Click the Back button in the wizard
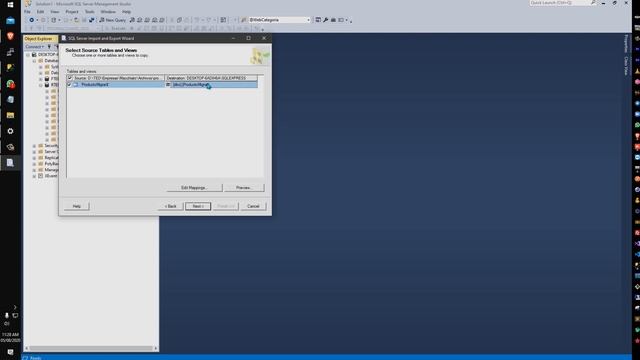The height and width of the screenshot is (360, 640). (x=171, y=206)
